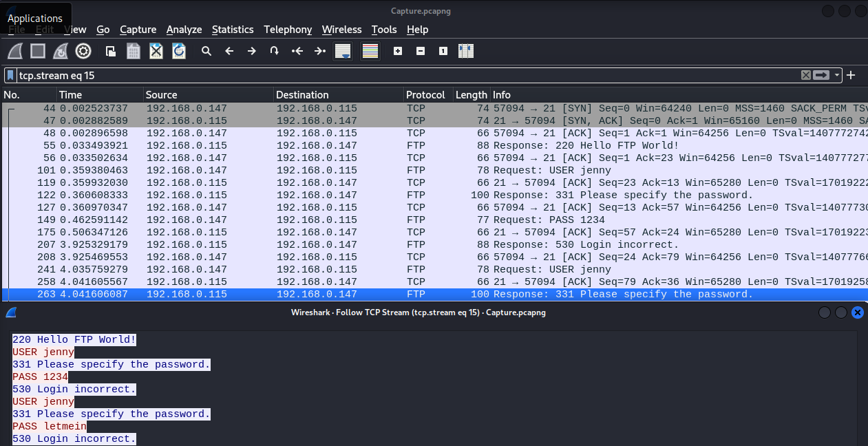
Task: Toggle auto-scroll during live capture
Action: [x=343, y=51]
